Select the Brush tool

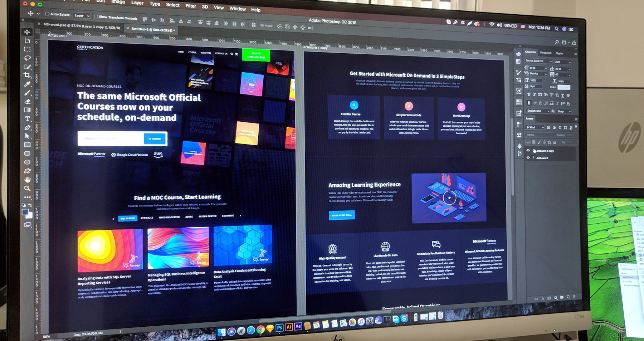(x=27, y=93)
